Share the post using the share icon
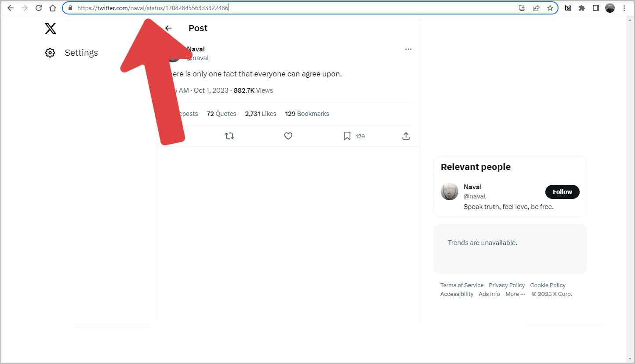 (x=406, y=136)
